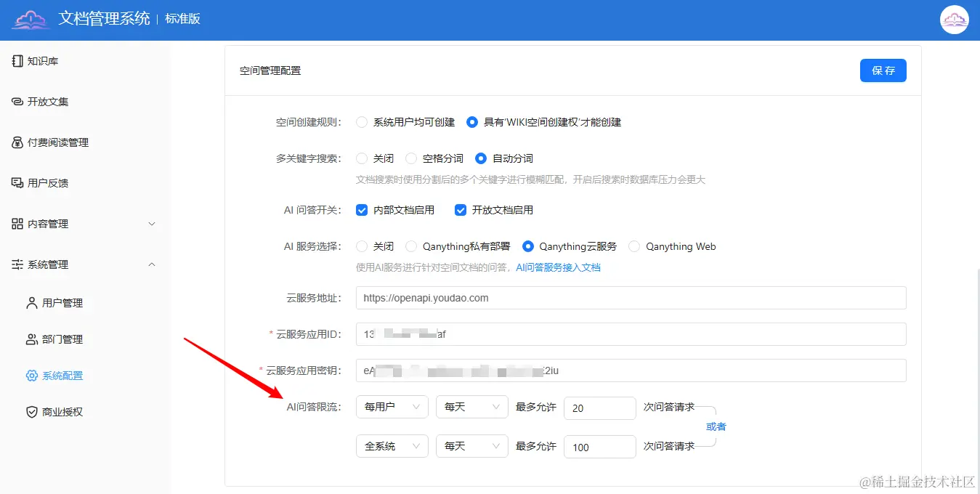Viewport: 980px width, 494px height.
Task: Click the 用户反馈 chat icon
Action: pyautogui.click(x=17, y=183)
